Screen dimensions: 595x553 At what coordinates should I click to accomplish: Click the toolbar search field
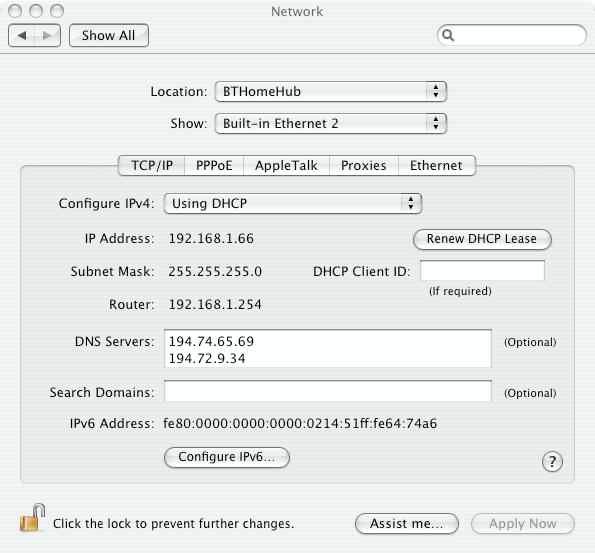(x=512, y=35)
